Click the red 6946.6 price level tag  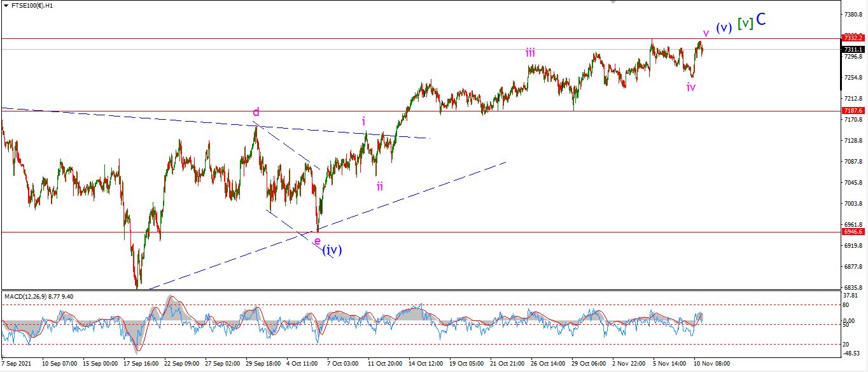853,232
